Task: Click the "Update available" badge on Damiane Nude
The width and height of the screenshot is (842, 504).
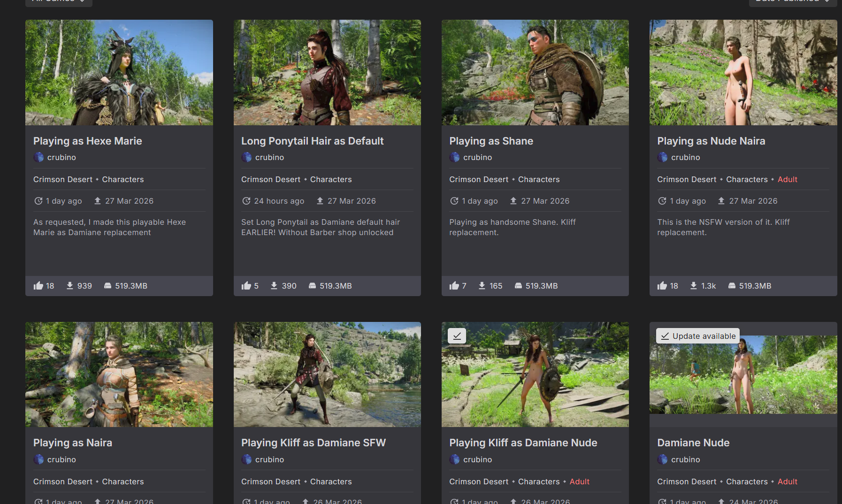Action: tap(698, 336)
